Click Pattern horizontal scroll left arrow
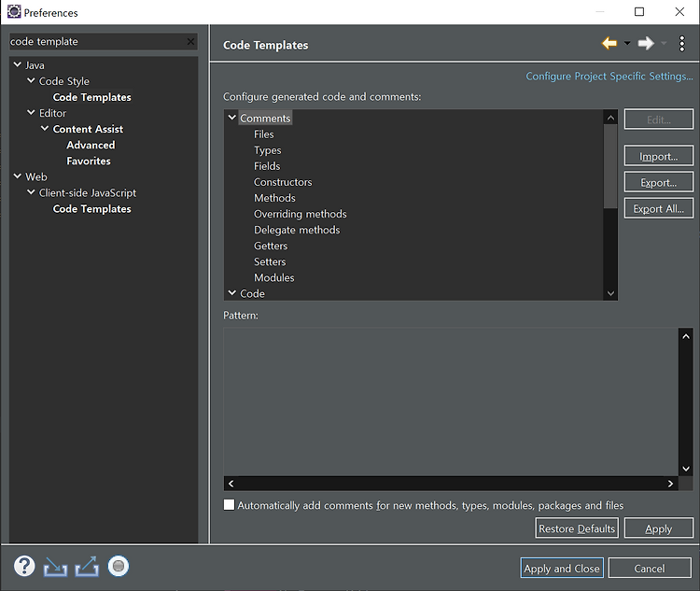 point(231,484)
